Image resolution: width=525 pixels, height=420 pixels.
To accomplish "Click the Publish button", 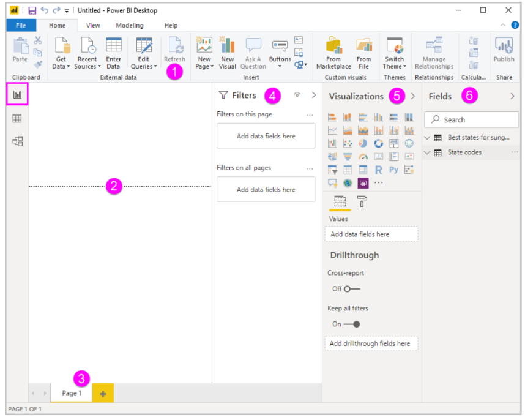I will 504,50.
